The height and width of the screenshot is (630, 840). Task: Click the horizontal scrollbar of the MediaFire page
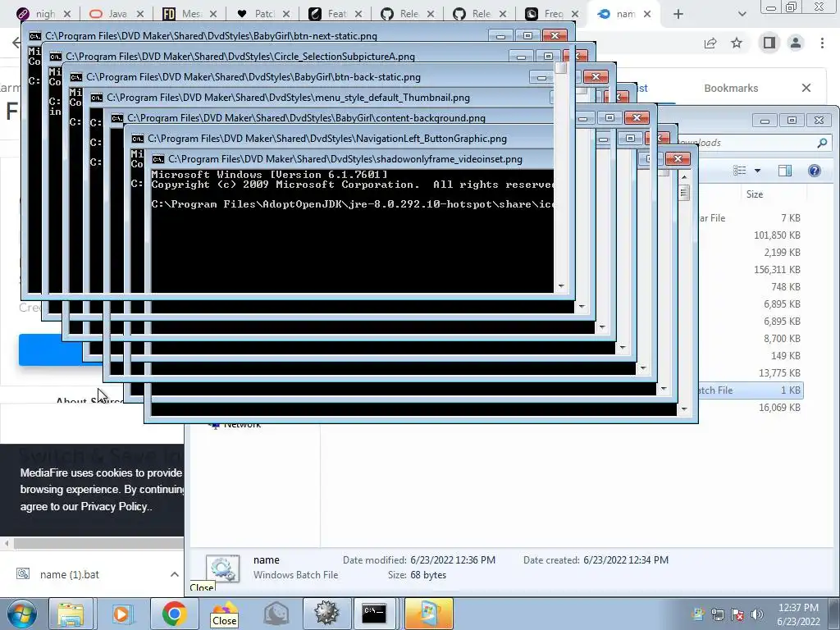(x=98, y=543)
